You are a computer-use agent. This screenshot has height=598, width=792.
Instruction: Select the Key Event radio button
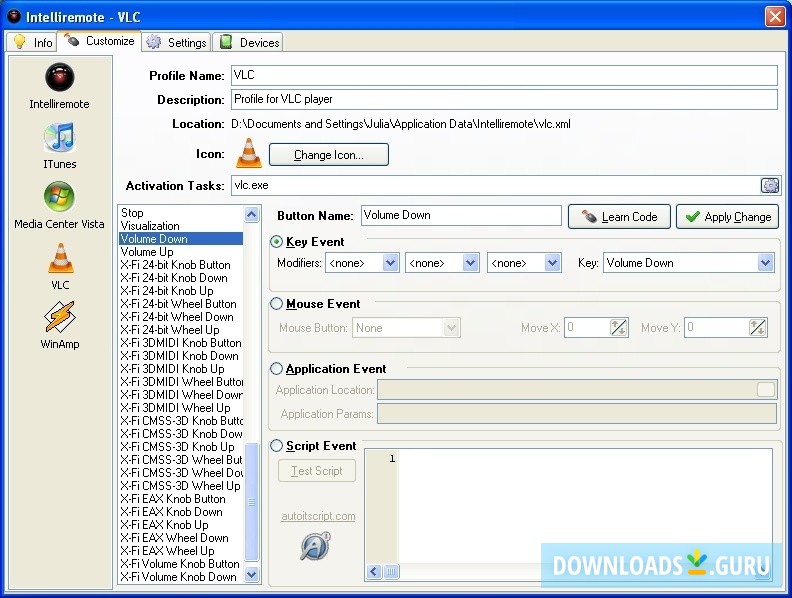[x=276, y=242]
